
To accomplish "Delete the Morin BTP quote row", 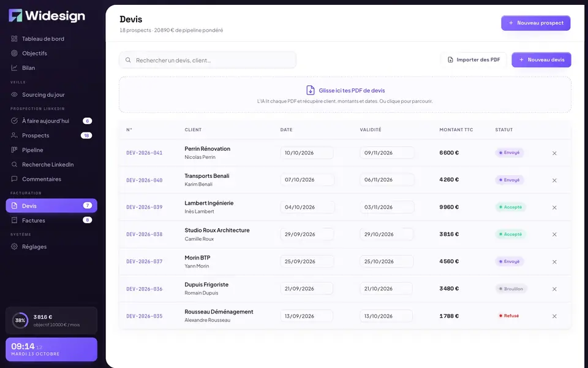I will [x=554, y=262].
